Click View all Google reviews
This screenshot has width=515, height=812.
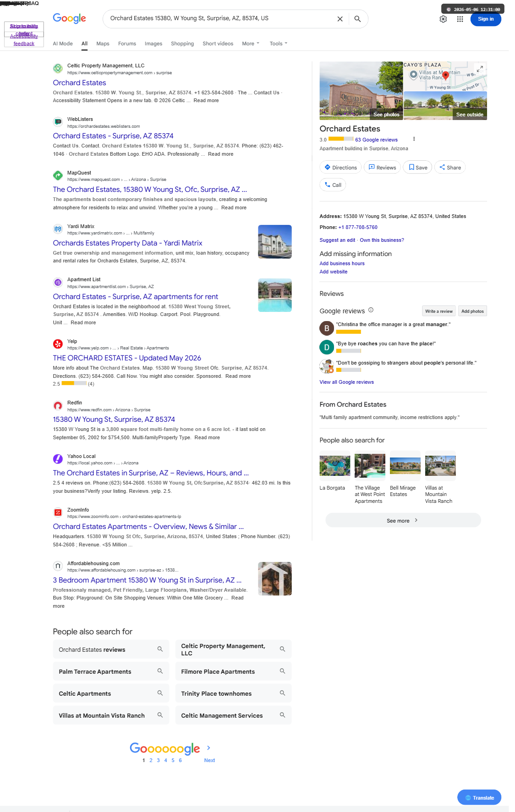click(346, 382)
